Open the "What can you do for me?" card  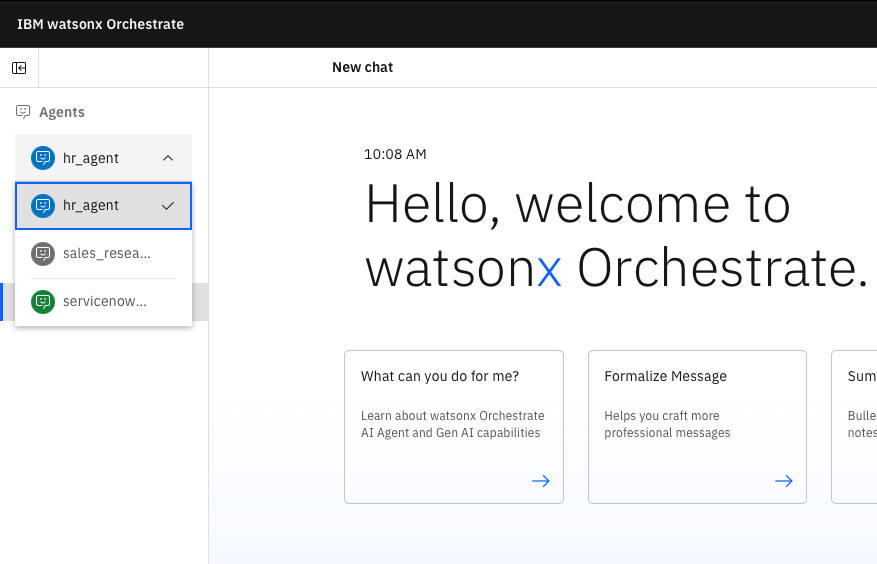(x=454, y=427)
